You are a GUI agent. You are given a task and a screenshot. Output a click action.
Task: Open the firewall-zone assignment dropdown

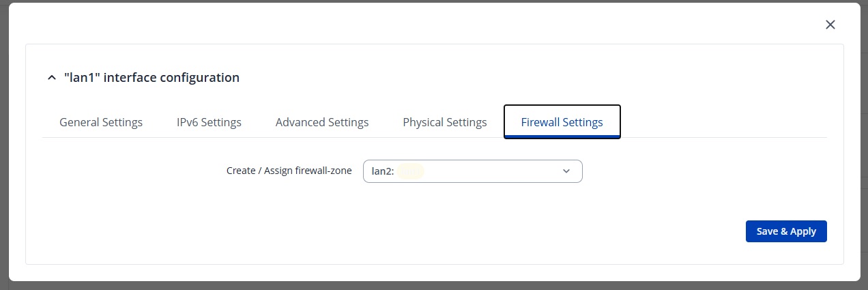pos(473,171)
